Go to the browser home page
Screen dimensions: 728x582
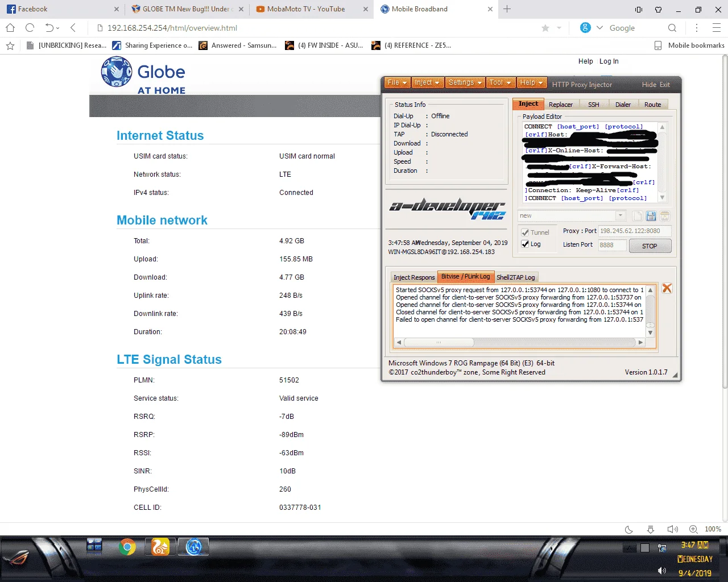tap(10, 28)
